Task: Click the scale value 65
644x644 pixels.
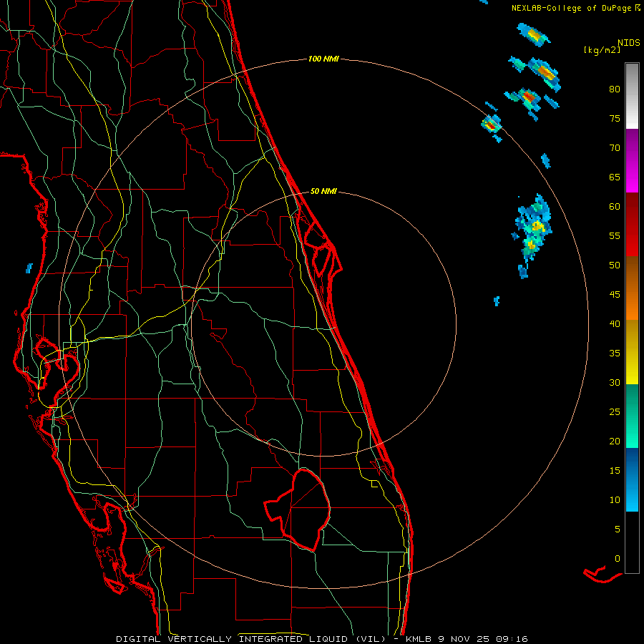Action: [x=615, y=177]
